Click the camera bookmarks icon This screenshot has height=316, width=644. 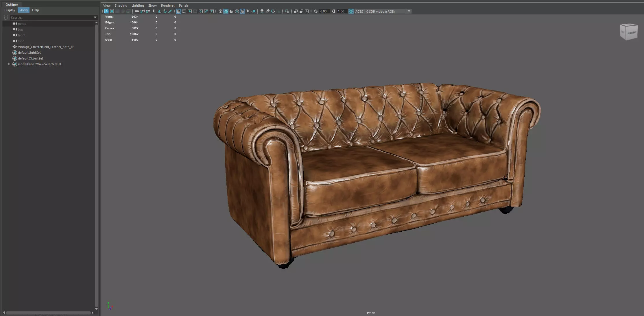coord(154,11)
